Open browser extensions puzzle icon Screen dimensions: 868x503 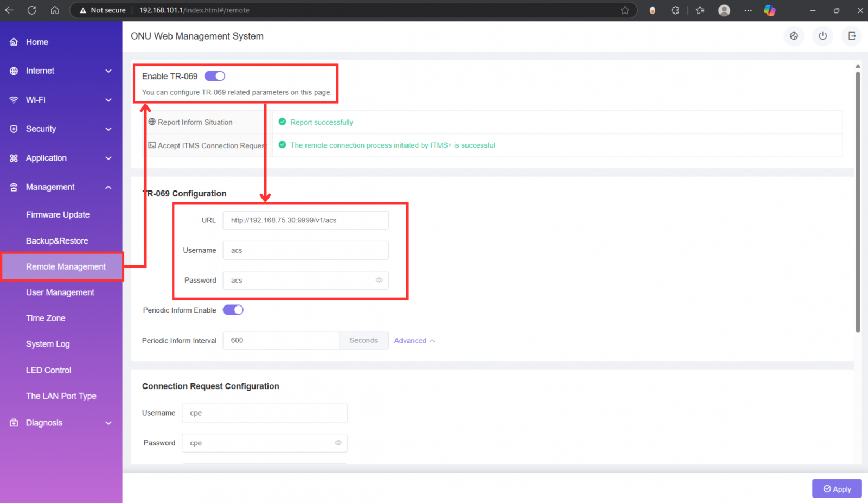675,10
